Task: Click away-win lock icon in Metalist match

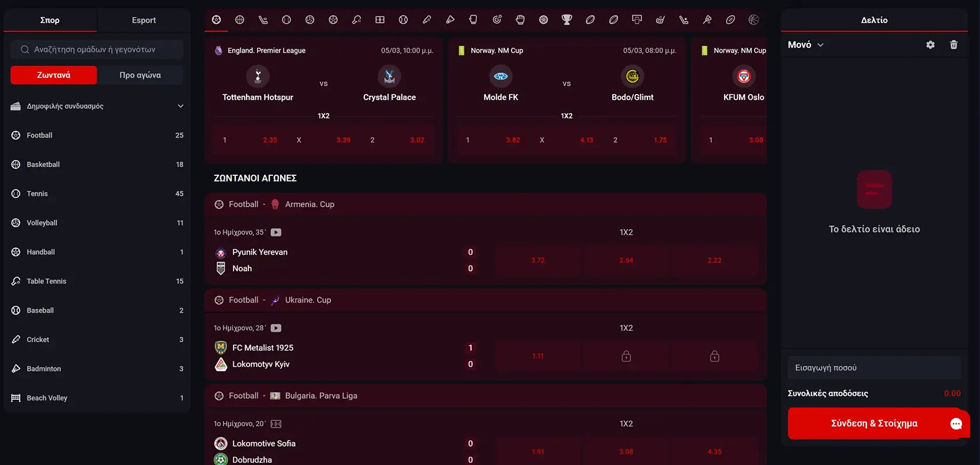Action: pos(715,356)
